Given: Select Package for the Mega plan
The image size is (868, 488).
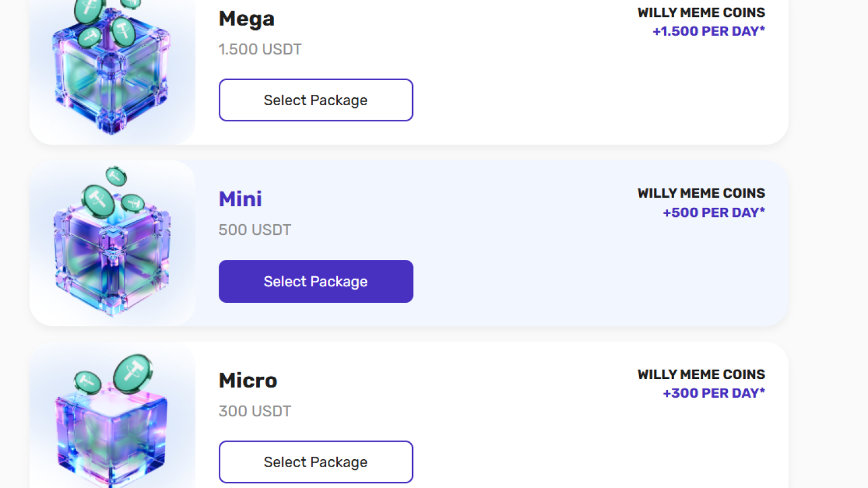Looking at the screenshot, I should 316,100.
